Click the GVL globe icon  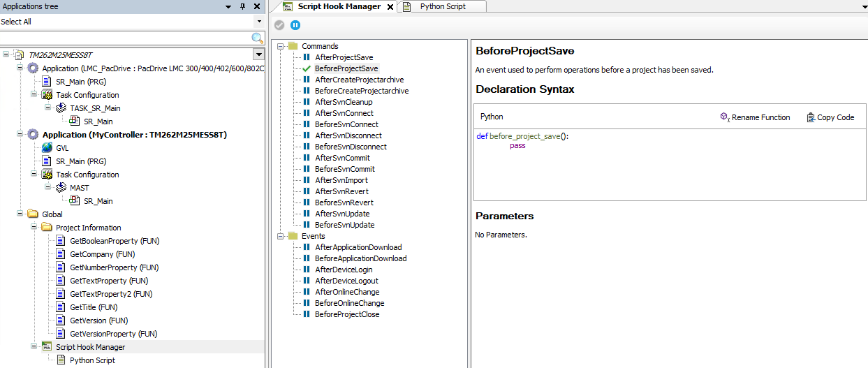click(x=47, y=148)
